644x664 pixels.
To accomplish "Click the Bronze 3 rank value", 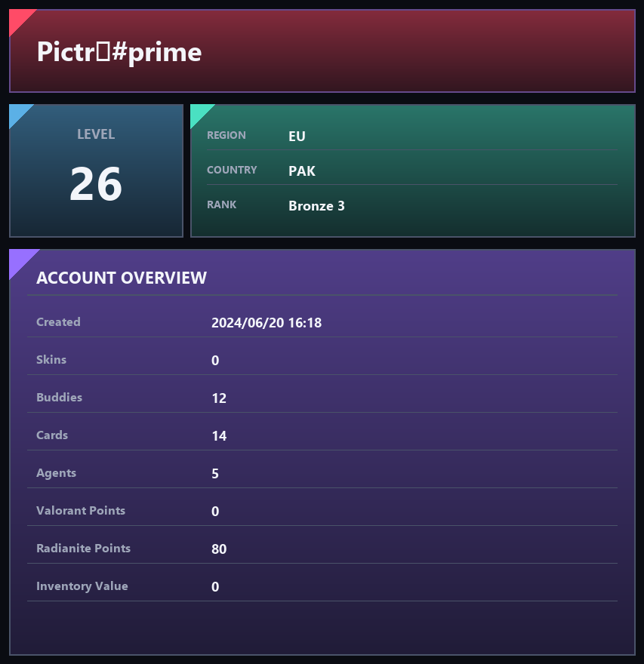I will click(316, 206).
